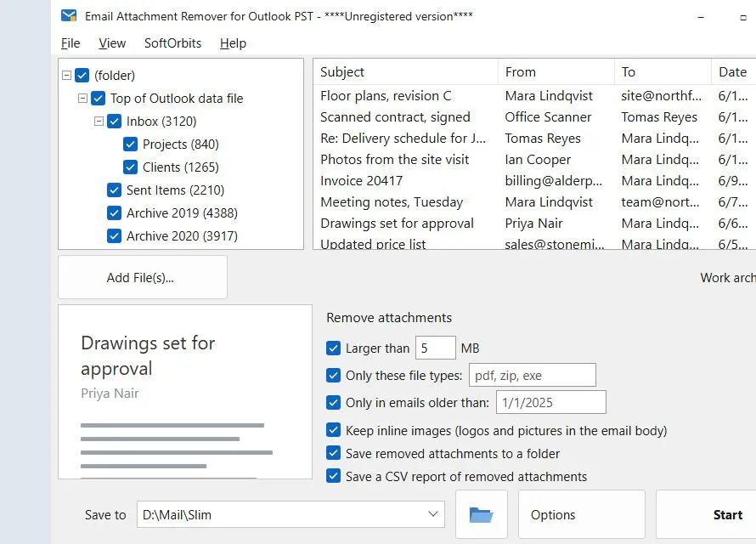Select the Re: Delivery schedule email row
The height and width of the screenshot is (544, 756).
[534, 138]
